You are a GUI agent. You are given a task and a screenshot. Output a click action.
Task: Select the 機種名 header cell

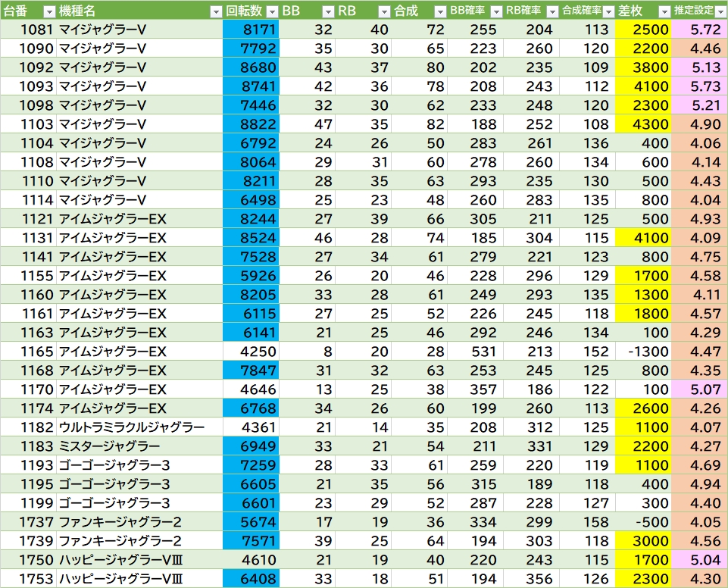pyautogui.click(x=139, y=11)
